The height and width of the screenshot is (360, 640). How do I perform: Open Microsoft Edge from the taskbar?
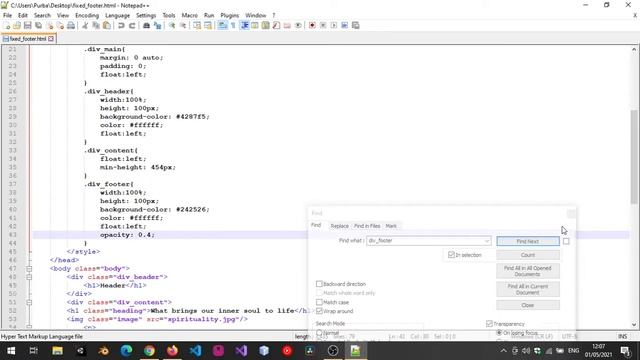click(x=127, y=351)
